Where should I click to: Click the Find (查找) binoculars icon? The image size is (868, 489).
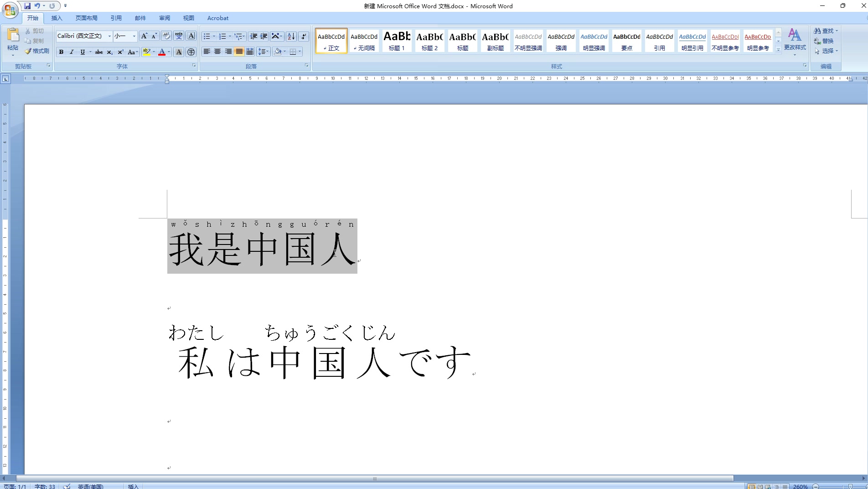(x=817, y=31)
